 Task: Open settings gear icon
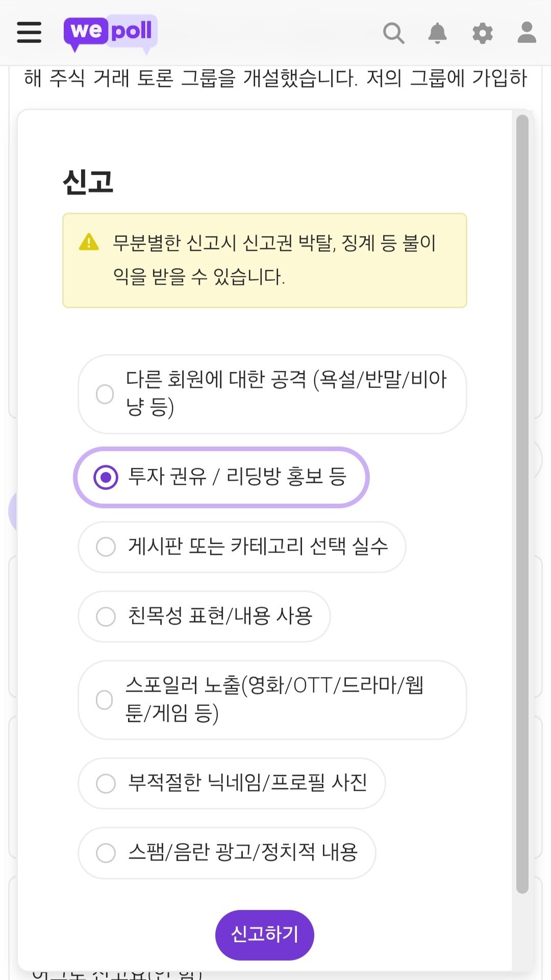pyautogui.click(x=482, y=33)
